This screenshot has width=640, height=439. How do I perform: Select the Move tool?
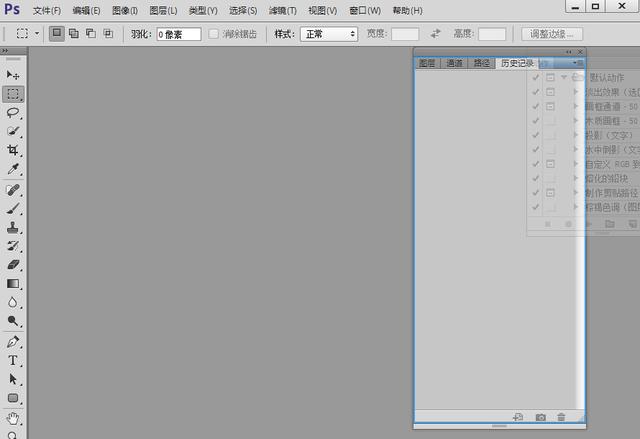coord(13,75)
